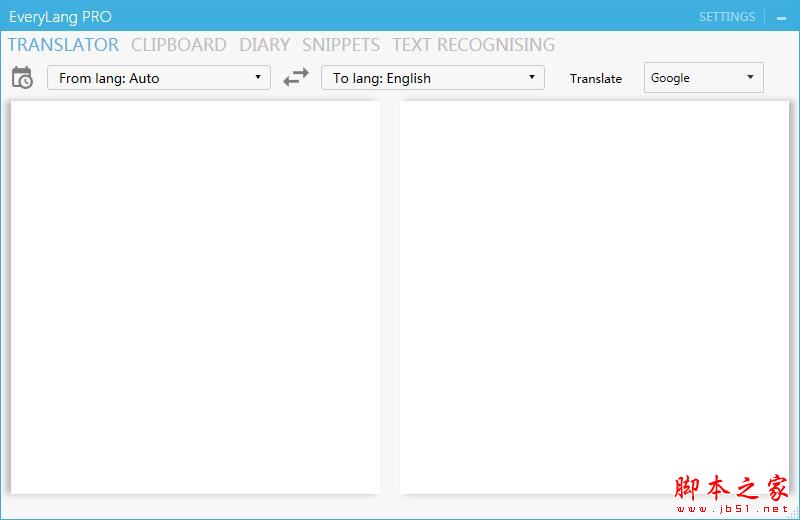The width and height of the screenshot is (800, 520).
Task: Open the TEXT RECOGNISING tab
Action: tap(473, 45)
